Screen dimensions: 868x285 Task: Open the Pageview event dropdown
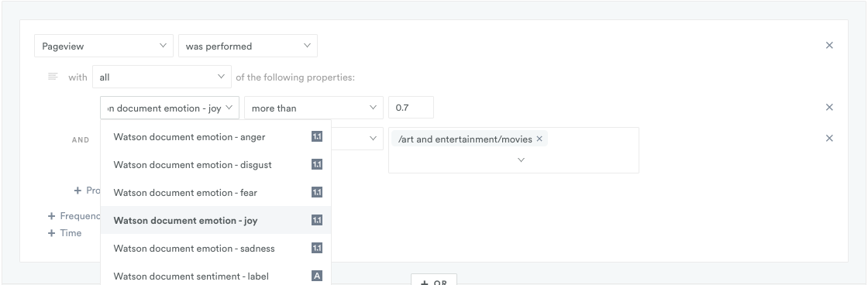(x=103, y=46)
